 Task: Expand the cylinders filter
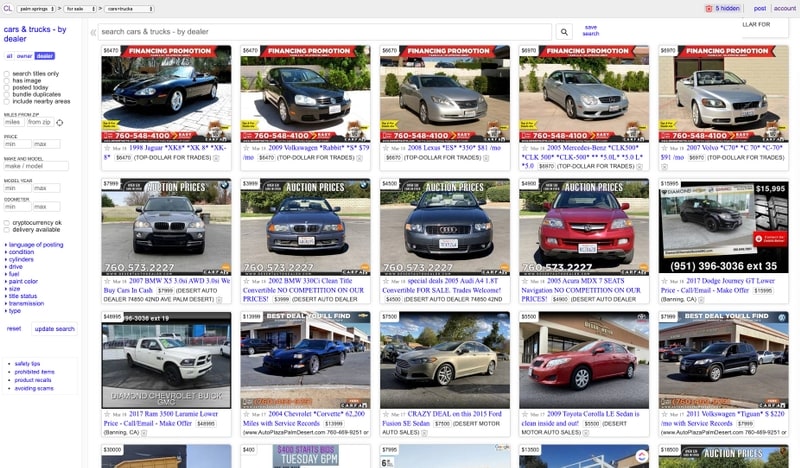click(x=20, y=259)
